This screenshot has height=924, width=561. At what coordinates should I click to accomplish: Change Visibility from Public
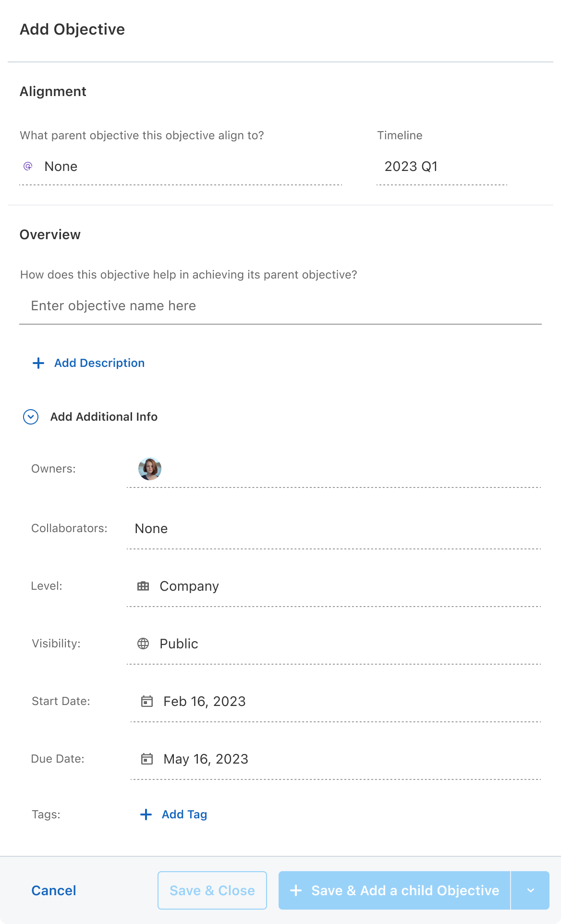[x=334, y=644]
